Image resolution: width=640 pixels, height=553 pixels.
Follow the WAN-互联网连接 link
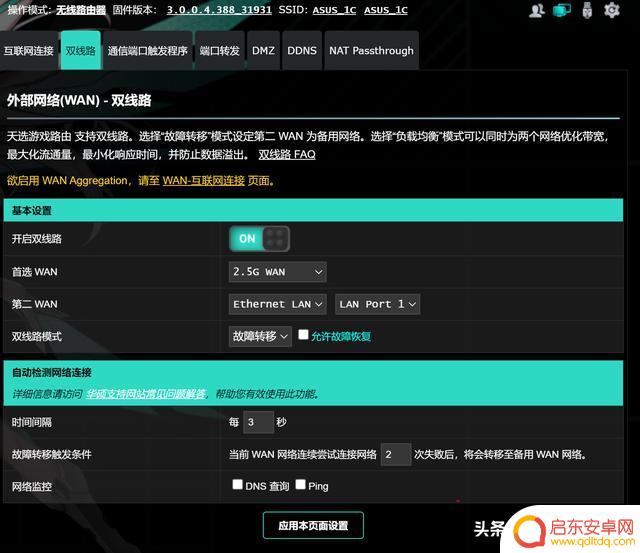point(204,180)
